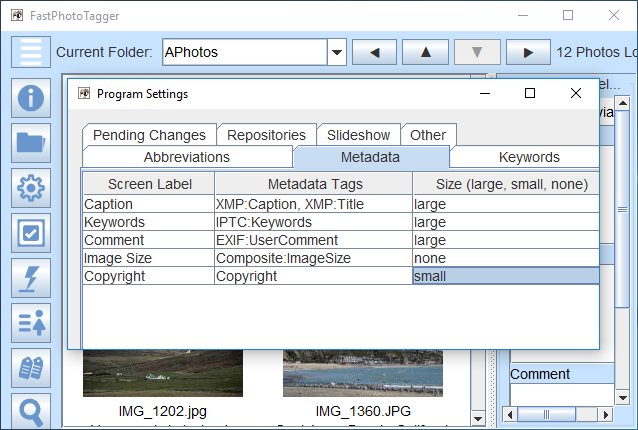This screenshot has height=430, width=638.
Task: Click the Comment label in right panel
Action: click(x=540, y=374)
